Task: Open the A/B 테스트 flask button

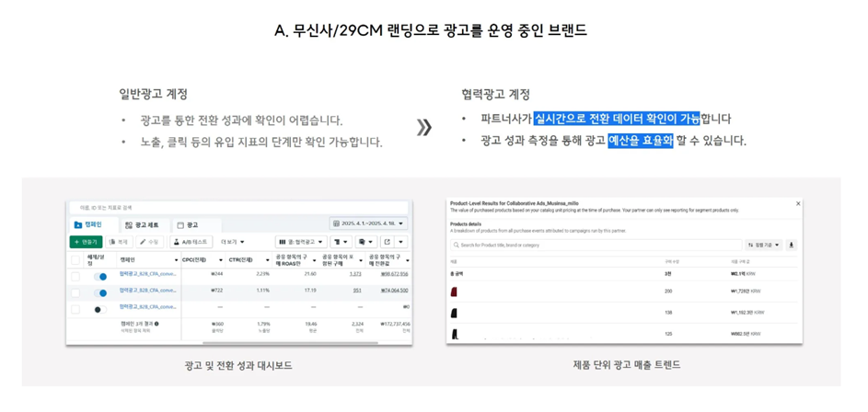Action: (191, 242)
